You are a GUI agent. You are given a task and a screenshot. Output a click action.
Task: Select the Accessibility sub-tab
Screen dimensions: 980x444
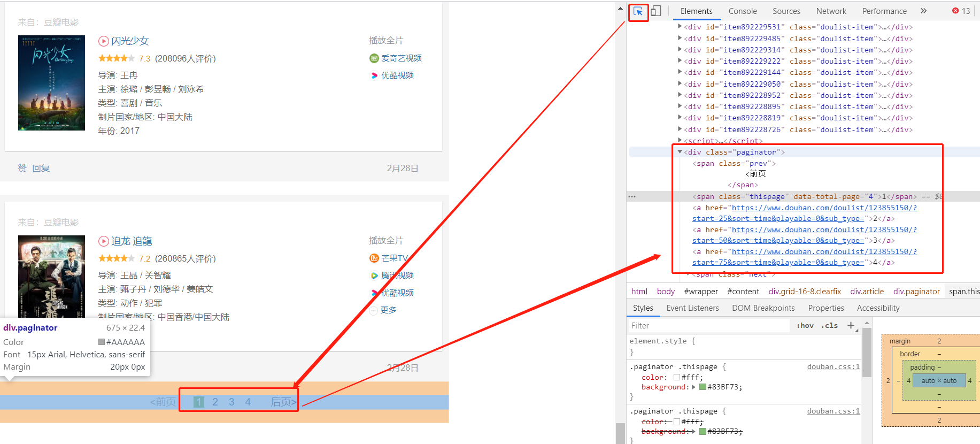(x=878, y=308)
